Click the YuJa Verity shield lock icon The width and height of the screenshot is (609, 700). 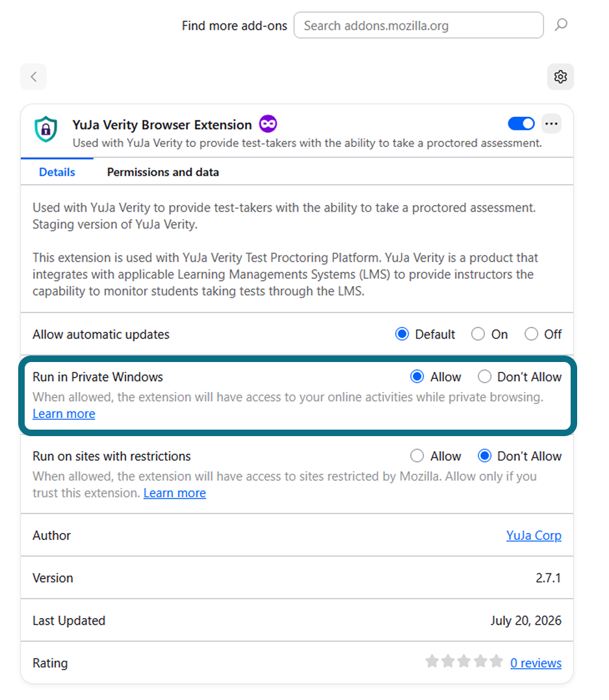click(x=45, y=129)
